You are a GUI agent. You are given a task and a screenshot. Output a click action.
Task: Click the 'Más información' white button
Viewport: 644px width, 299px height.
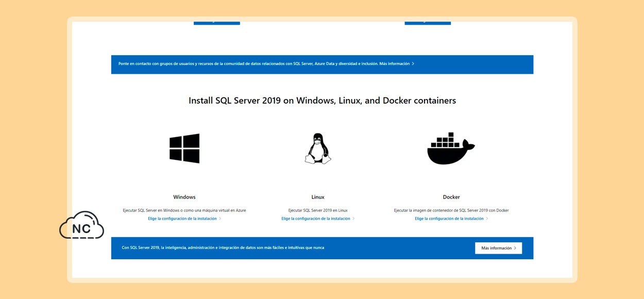pos(498,248)
